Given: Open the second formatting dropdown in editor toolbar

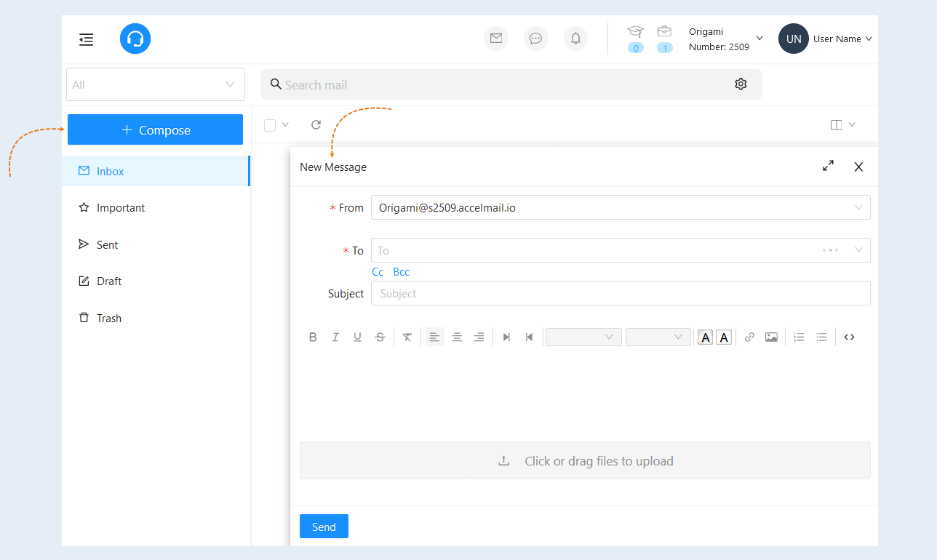Looking at the screenshot, I should click(658, 337).
